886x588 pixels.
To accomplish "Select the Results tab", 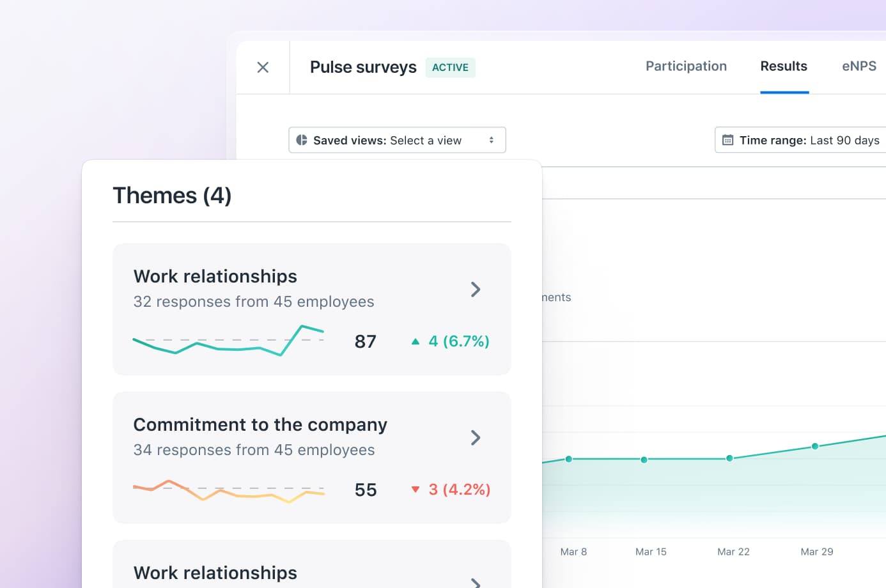I will coord(784,66).
